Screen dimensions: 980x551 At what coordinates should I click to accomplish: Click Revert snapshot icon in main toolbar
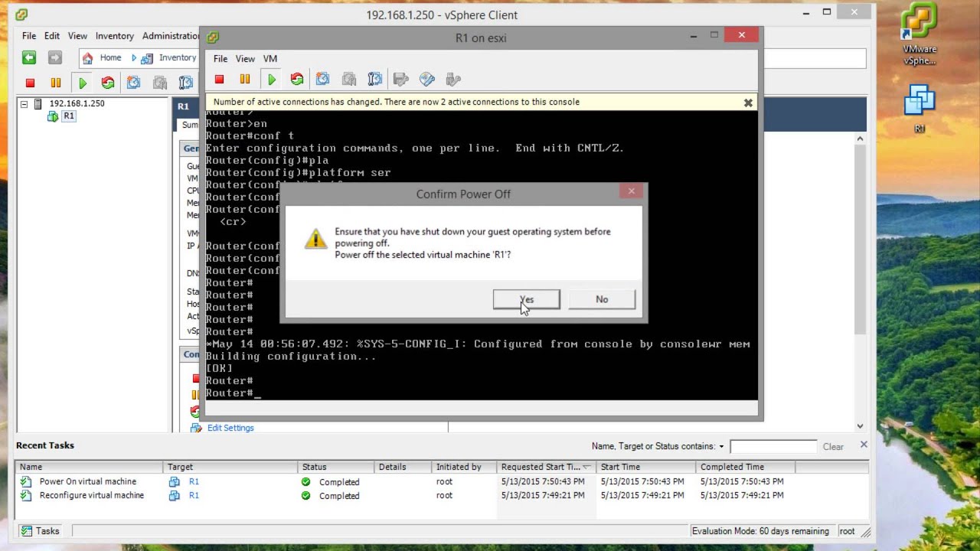click(160, 83)
